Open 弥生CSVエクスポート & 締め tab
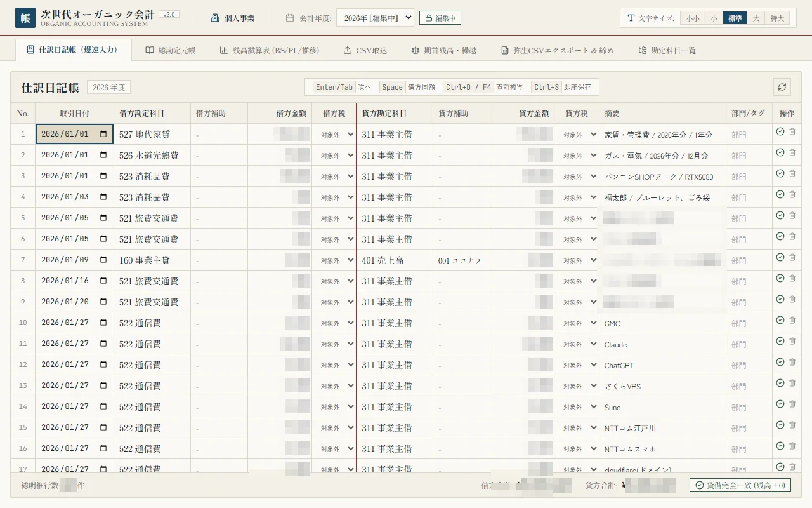Screen dimensions: 812x508 (557, 50)
